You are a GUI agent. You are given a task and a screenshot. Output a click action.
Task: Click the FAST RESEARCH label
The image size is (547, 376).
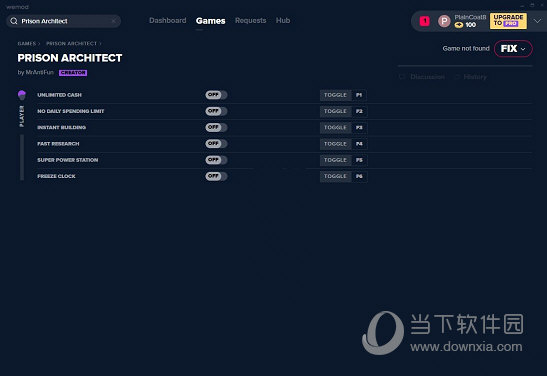[58, 144]
